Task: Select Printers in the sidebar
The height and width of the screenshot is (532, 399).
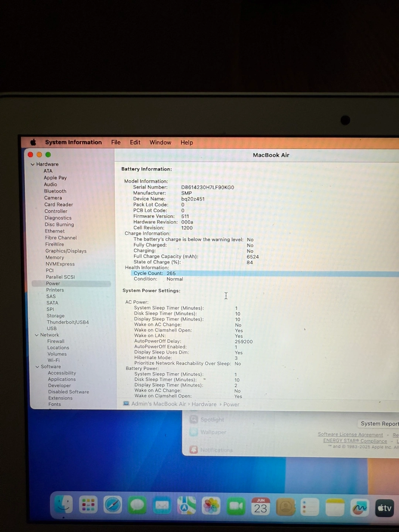Action: click(55, 290)
